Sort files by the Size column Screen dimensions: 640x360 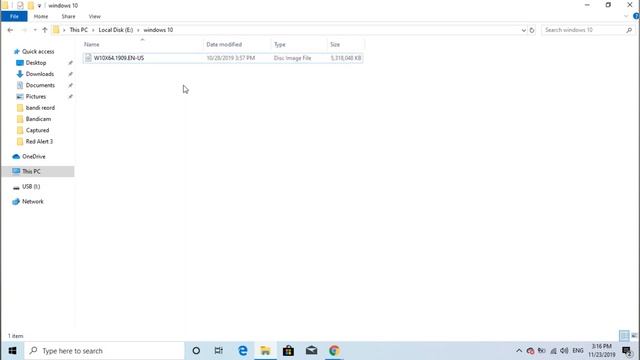335,44
